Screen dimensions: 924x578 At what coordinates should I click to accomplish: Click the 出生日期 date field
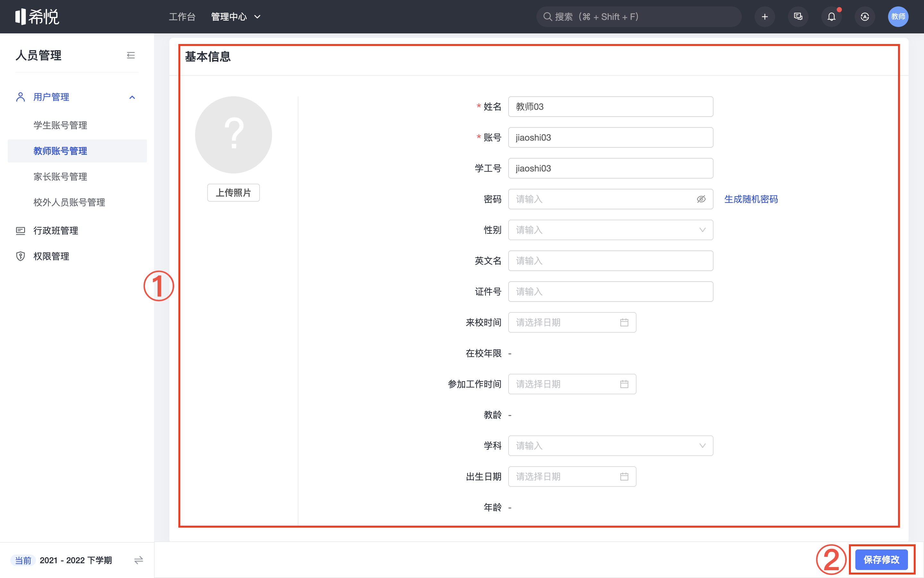tap(572, 476)
